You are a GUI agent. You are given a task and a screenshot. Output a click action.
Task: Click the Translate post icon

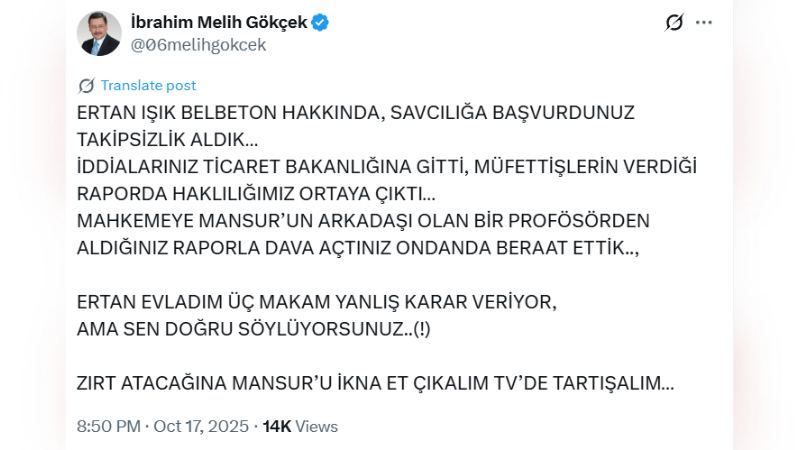tap(86, 86)
